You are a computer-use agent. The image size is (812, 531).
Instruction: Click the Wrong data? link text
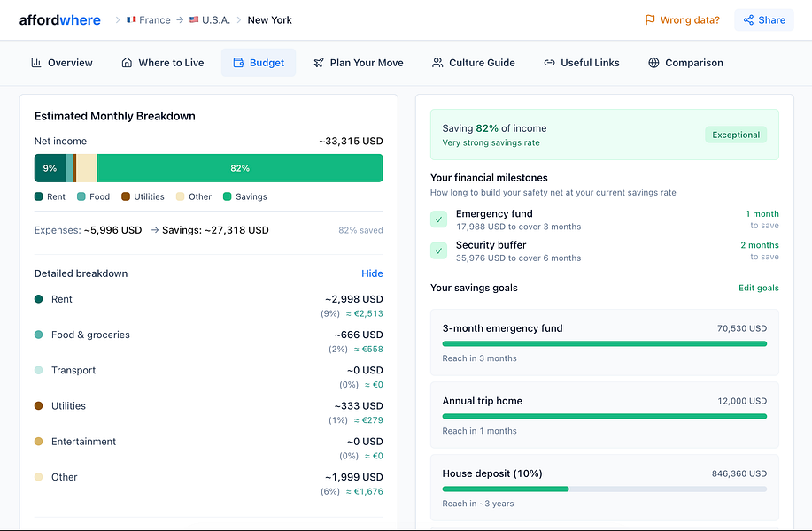click(x=690, y=20)
